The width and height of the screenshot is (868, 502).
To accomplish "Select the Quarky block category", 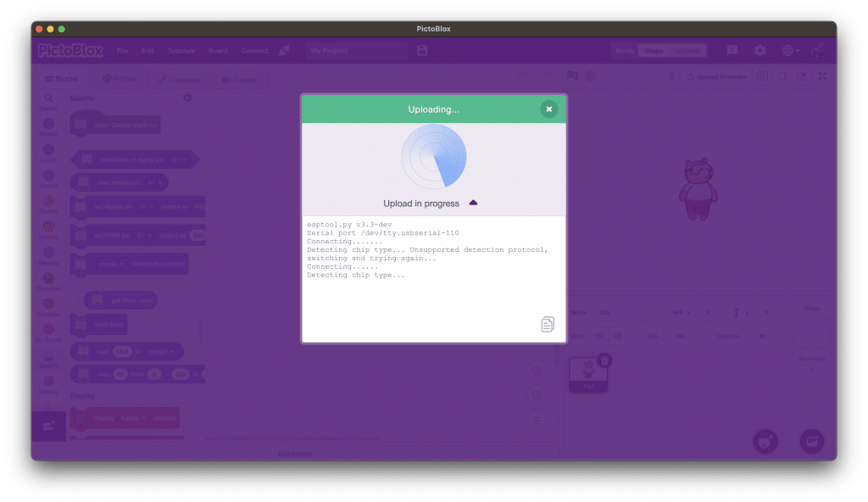I will coord(48,359).
